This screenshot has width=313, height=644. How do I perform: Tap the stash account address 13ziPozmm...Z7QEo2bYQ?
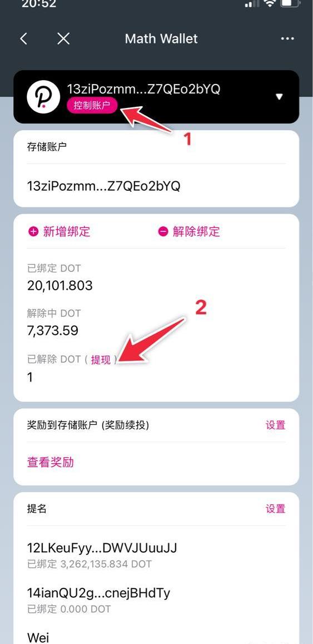pos(104,186)
